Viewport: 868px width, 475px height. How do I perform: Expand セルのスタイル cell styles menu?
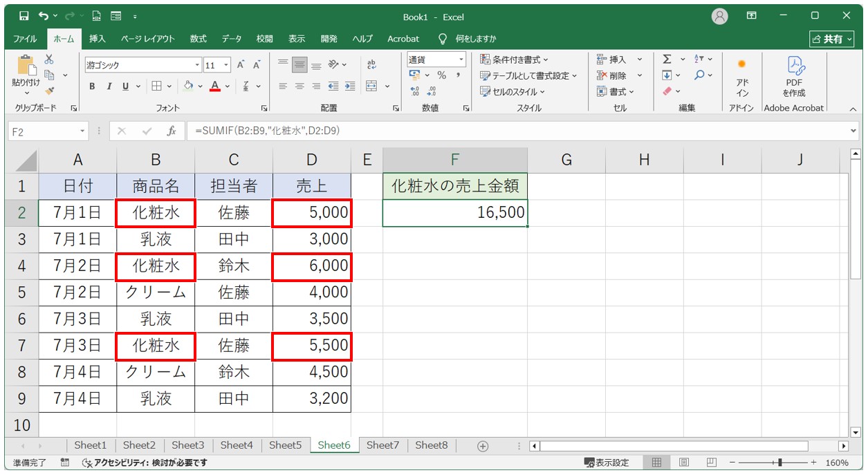(513, 91)
